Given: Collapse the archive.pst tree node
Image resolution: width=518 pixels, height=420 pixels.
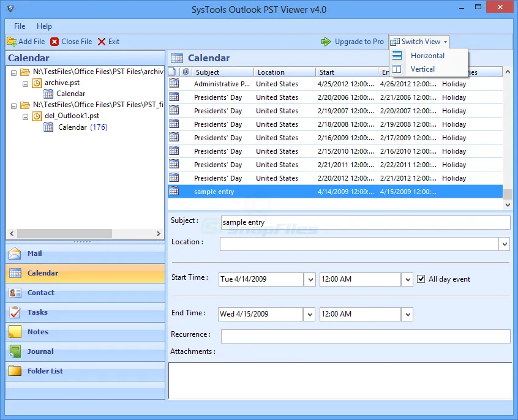Looking at the screenshot, I should point(25,83).
